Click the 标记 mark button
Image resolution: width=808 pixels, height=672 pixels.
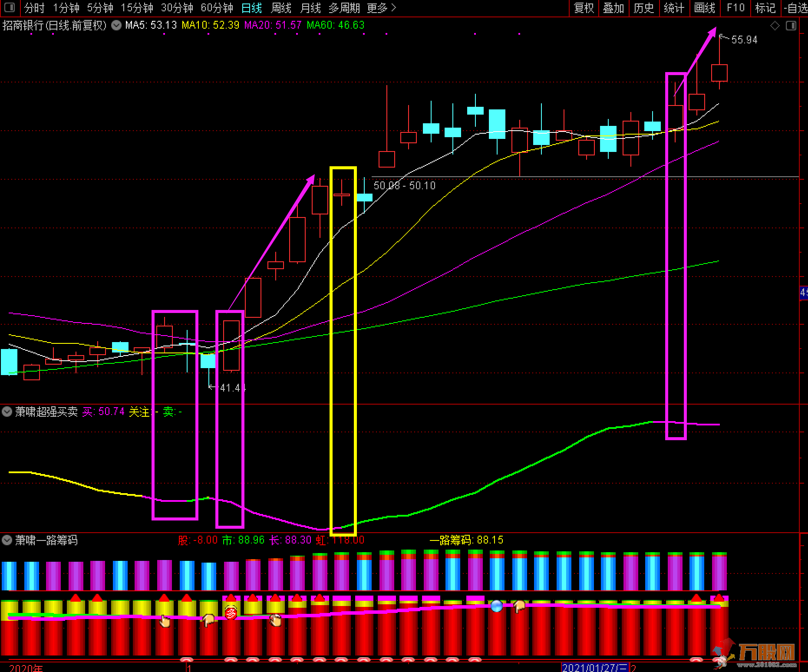click(x=765, y=8)
